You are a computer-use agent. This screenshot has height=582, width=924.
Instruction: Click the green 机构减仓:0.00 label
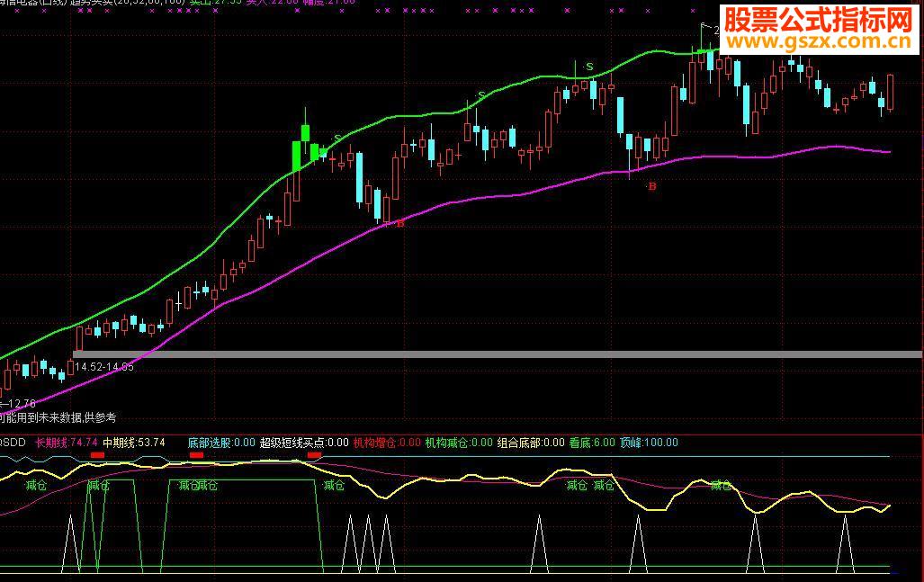coord(459,443)
